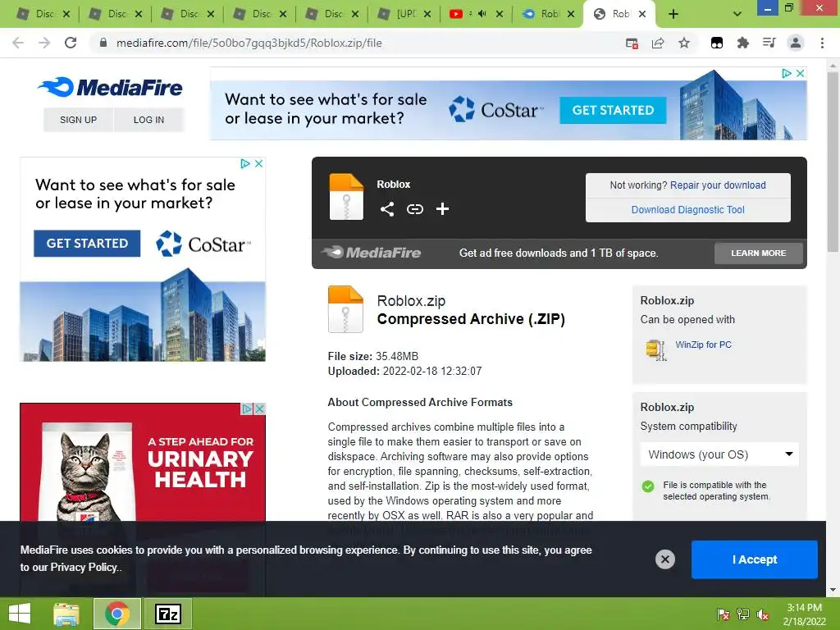Bookmark this page with the star icon
This screenshot has width=840, height=630.
[x=684, y=43]
